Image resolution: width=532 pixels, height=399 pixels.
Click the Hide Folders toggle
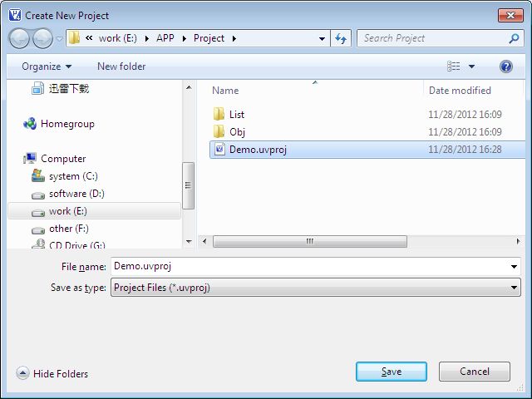point(52,373)
